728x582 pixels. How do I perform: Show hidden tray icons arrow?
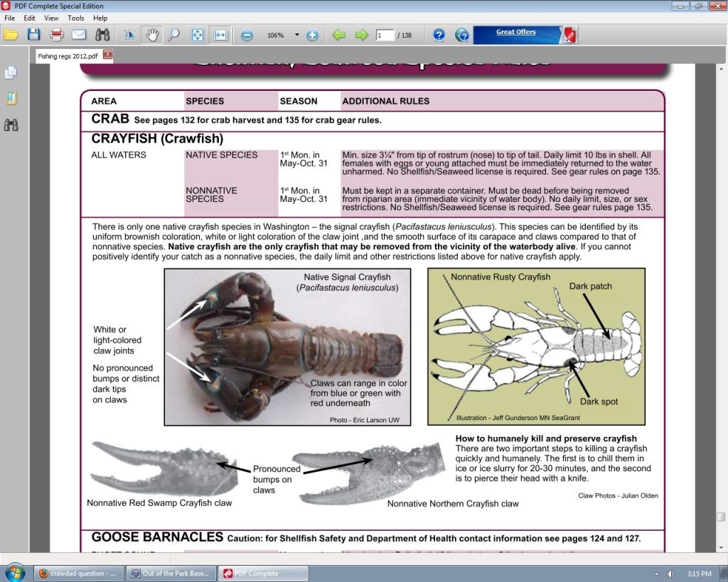click(656, 574)
